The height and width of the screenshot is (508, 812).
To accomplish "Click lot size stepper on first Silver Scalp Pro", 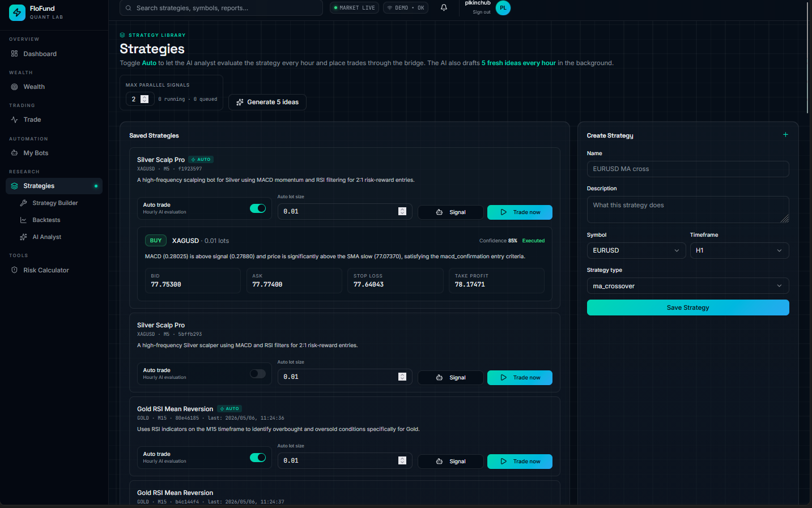I will tap(402, 211).
